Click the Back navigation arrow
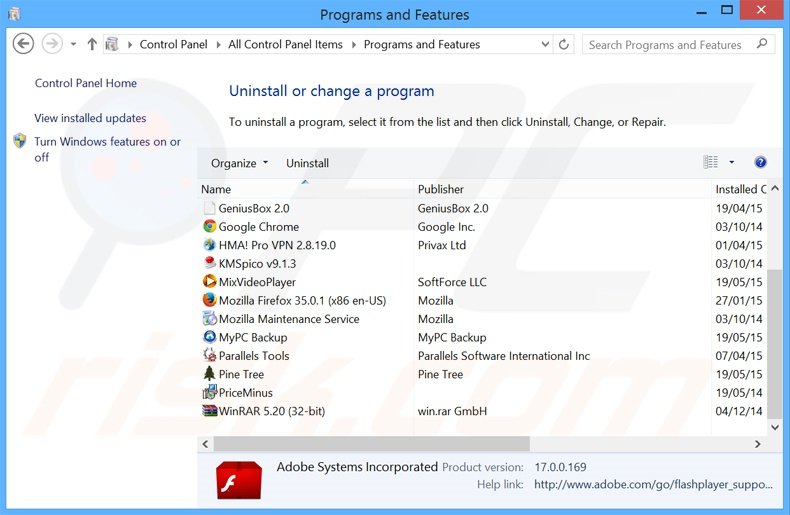790x515 pixels. tap(23, 44)
